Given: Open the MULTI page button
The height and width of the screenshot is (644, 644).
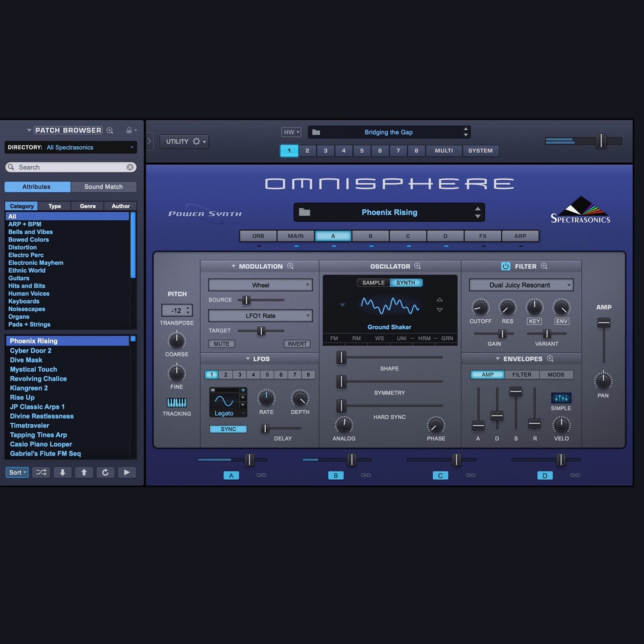Looking at the screenshot, I should point(444,151).
